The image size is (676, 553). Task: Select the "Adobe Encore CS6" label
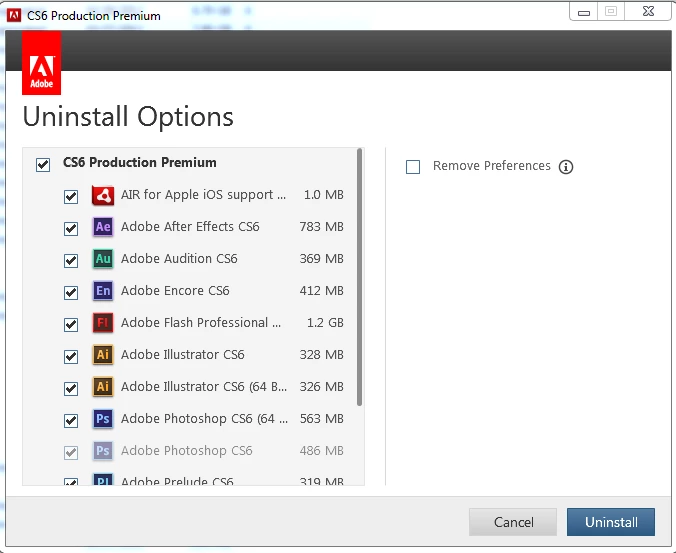(x=175, y=291)
